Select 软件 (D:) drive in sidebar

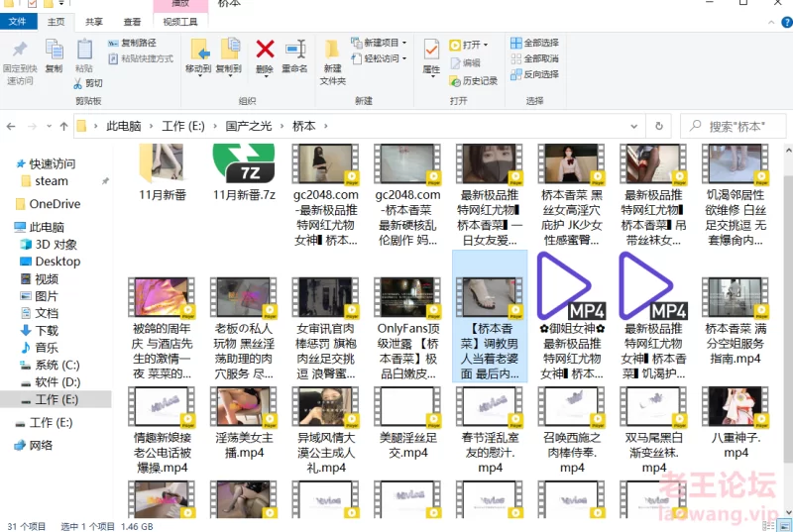[x=50, y=382]
